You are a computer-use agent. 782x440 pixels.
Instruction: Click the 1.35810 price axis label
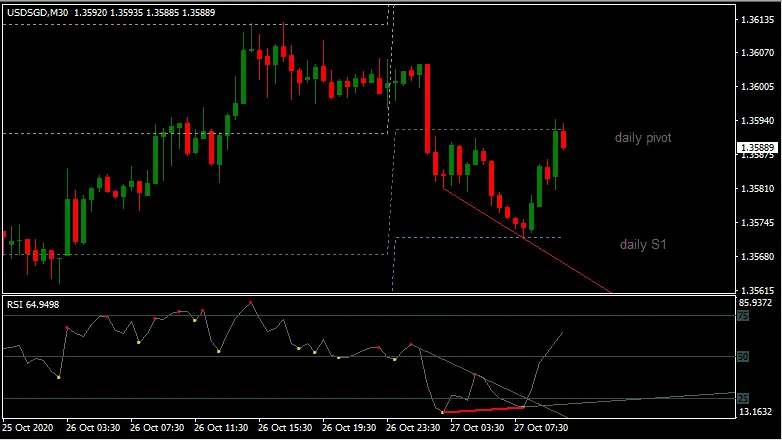(x=757, y=189)
